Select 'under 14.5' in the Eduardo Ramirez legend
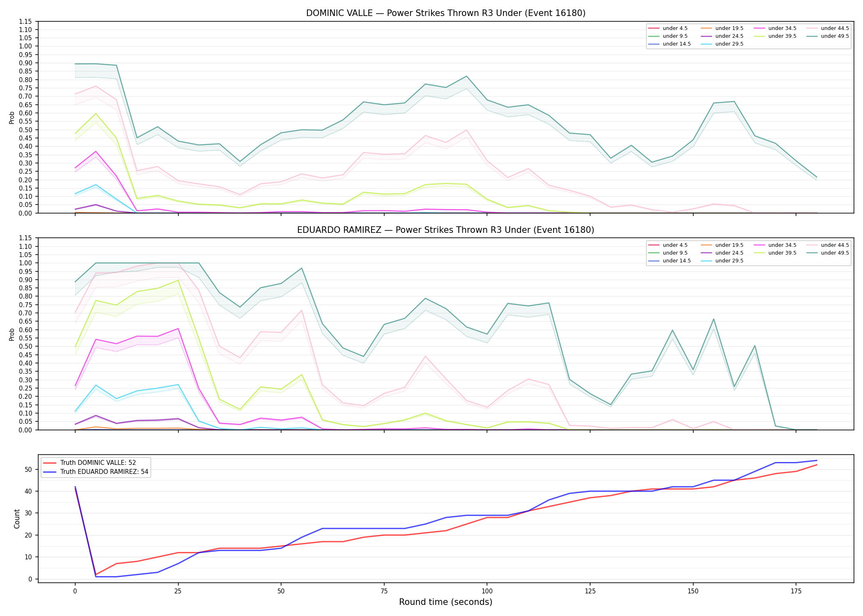Image resolution: width=863 pixels, height=616 pixels. pos(676,261)
